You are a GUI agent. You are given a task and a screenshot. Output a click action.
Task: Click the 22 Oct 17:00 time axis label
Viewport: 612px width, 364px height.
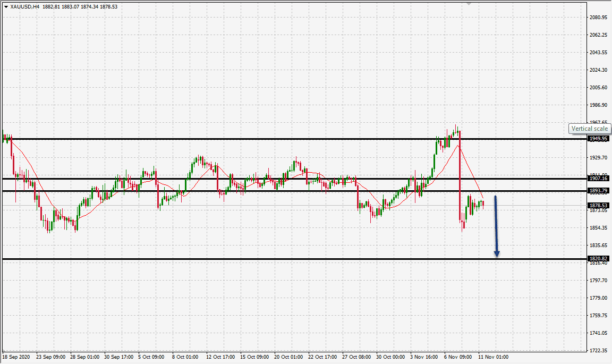pos(322,357)
